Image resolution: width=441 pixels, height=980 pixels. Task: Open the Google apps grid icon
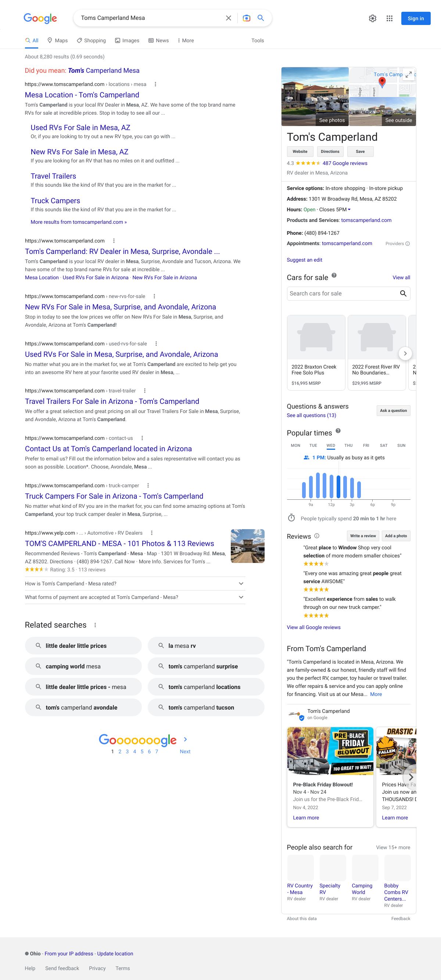[x=389, y=18]
